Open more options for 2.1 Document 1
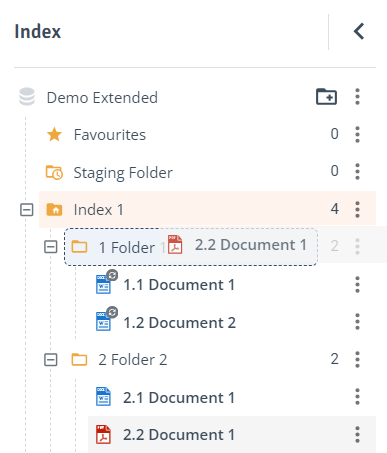387x453 pixels. click(x=357, y=396)
